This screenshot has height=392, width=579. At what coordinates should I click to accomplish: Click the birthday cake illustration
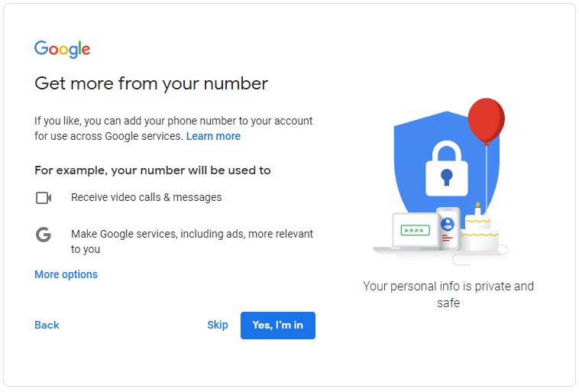(x=479, y=230)
